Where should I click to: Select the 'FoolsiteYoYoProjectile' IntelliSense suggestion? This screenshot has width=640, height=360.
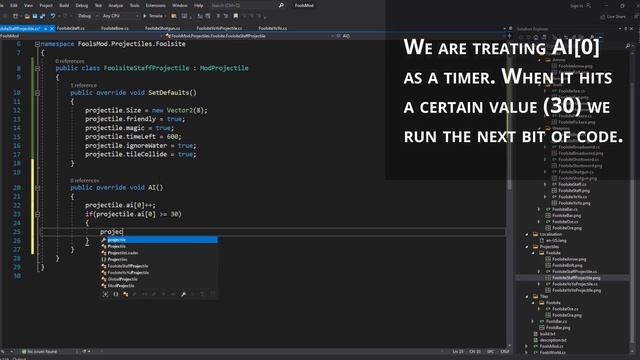coord(159,272)
